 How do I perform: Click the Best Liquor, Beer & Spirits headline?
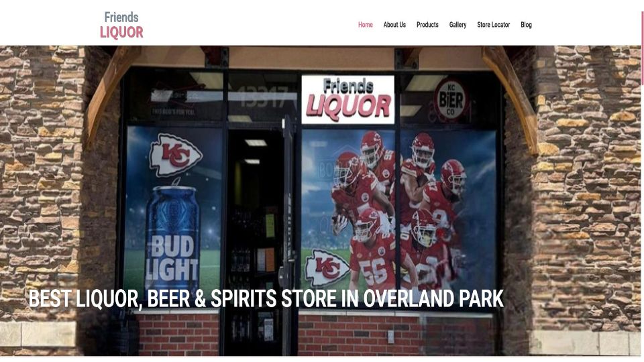(266, 298)
